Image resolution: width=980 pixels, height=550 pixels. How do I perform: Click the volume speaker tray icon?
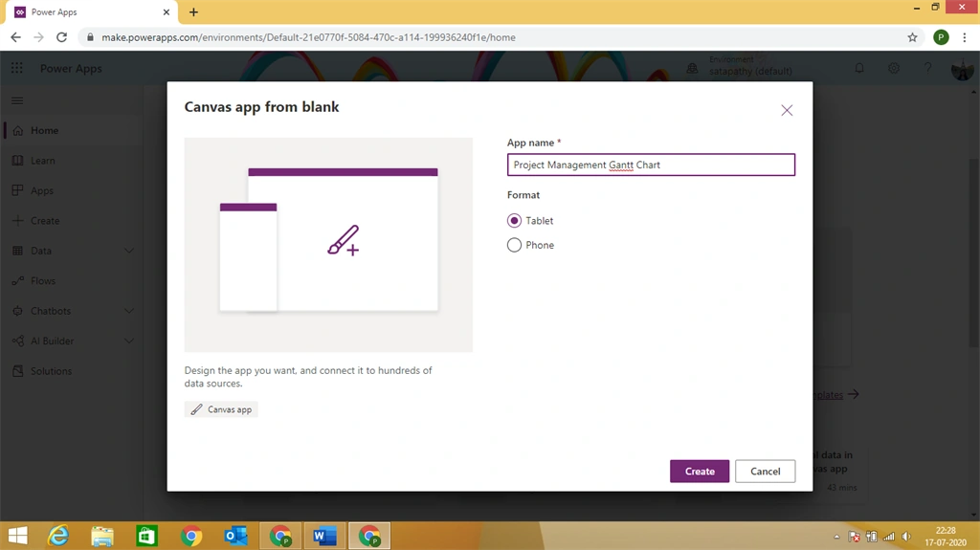click(x=906, y=537)
